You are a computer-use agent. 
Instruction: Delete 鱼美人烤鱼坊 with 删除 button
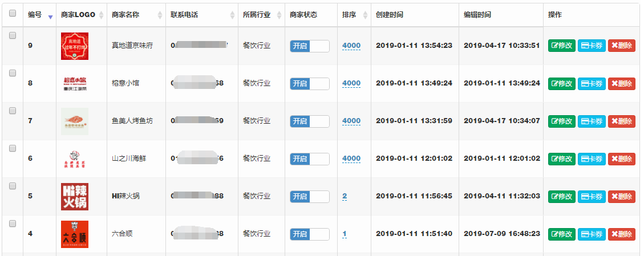(x=621, y=121)
